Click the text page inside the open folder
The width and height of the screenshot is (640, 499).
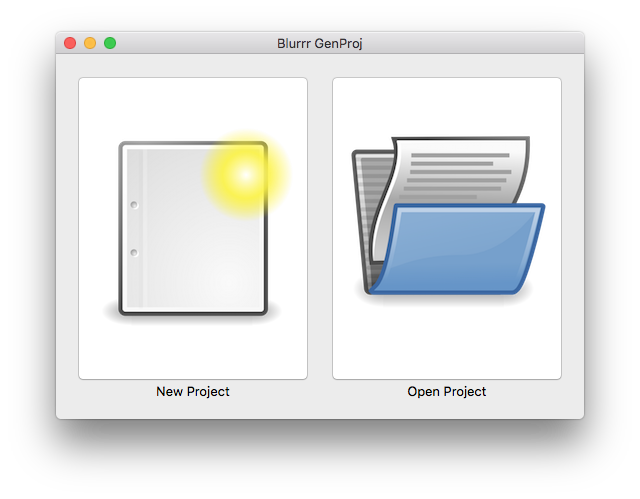pos(455,172)
